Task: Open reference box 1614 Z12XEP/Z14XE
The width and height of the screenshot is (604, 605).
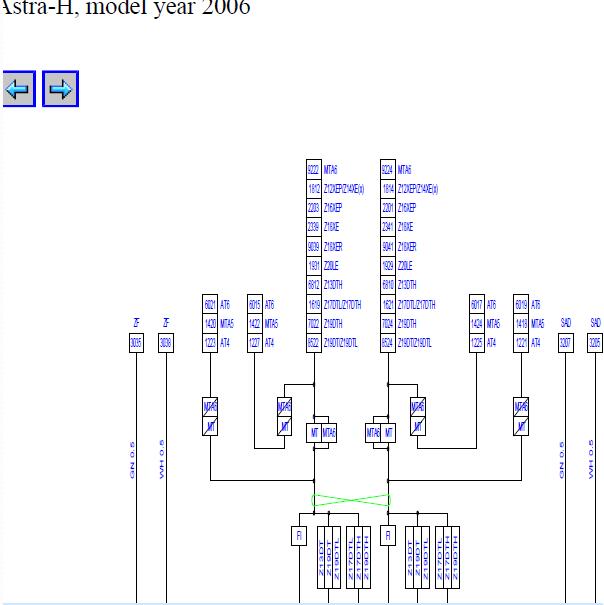Action: [x=387, y=189]
